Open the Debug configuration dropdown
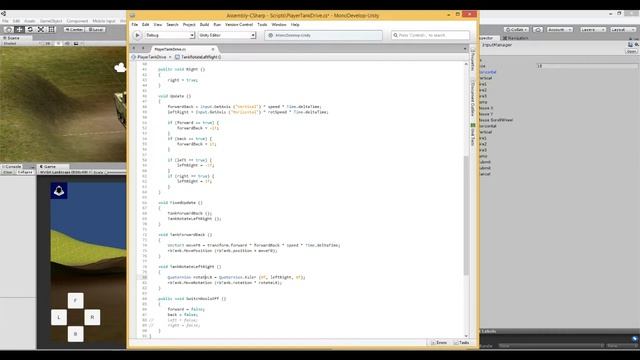 click(169, 36)
